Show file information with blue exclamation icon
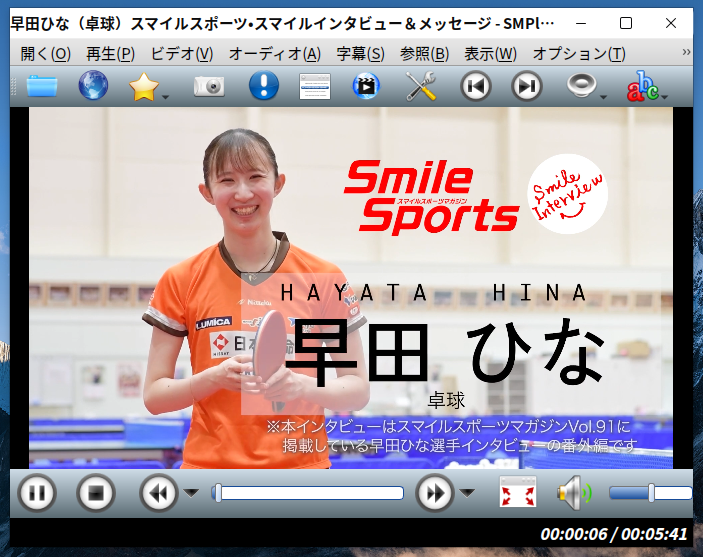703x557 pixels. (x=264, y=85)
